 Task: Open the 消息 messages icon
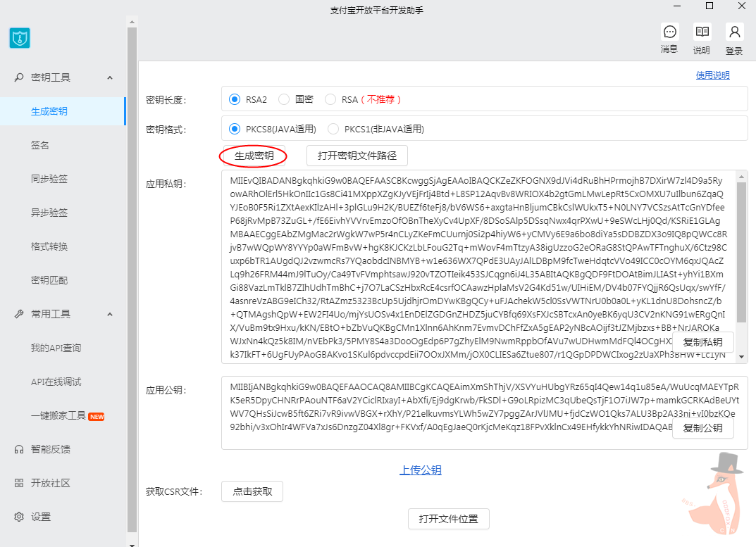pos(670,32)
